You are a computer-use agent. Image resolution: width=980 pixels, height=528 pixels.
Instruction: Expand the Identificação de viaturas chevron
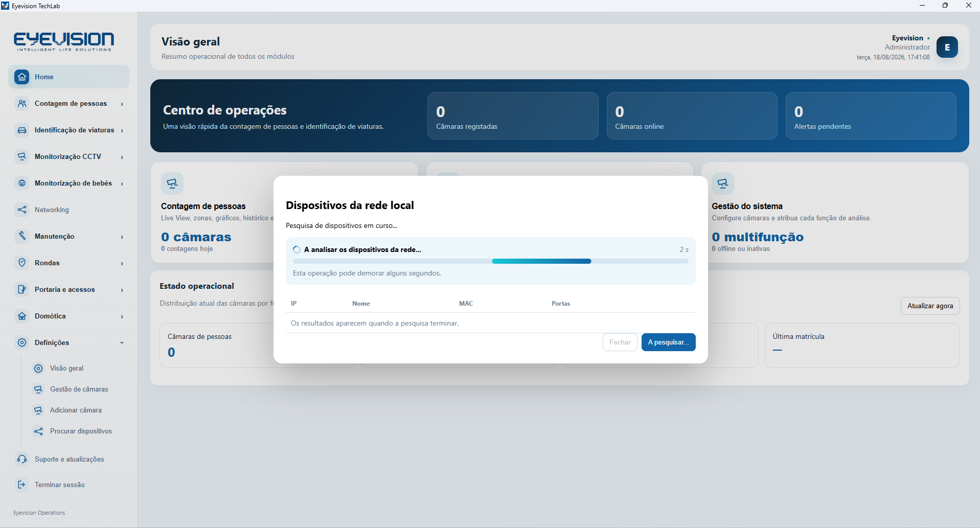point(122,130)
